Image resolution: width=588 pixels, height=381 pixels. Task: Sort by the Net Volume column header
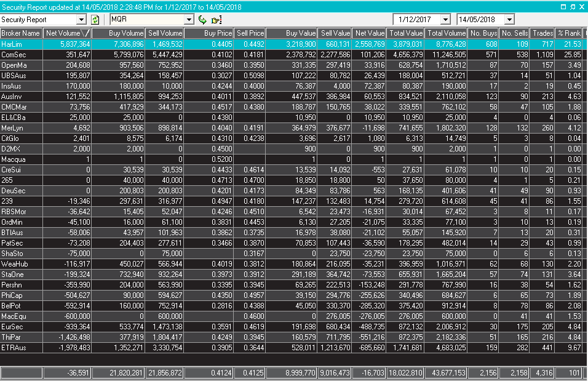click(x=67, y=33)
